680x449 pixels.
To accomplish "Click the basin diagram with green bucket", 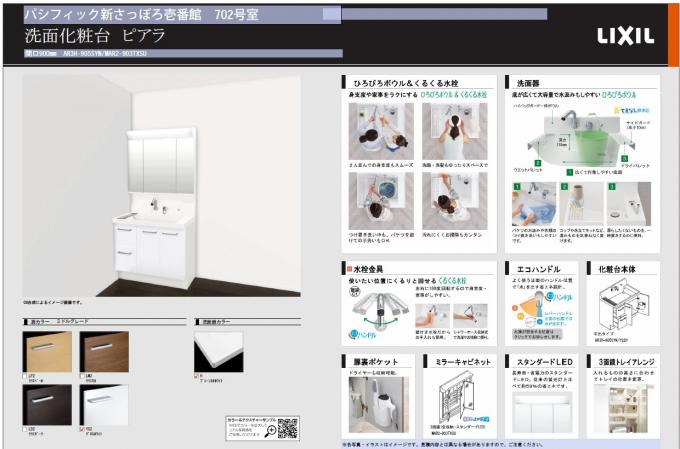I will coord(582,140).
